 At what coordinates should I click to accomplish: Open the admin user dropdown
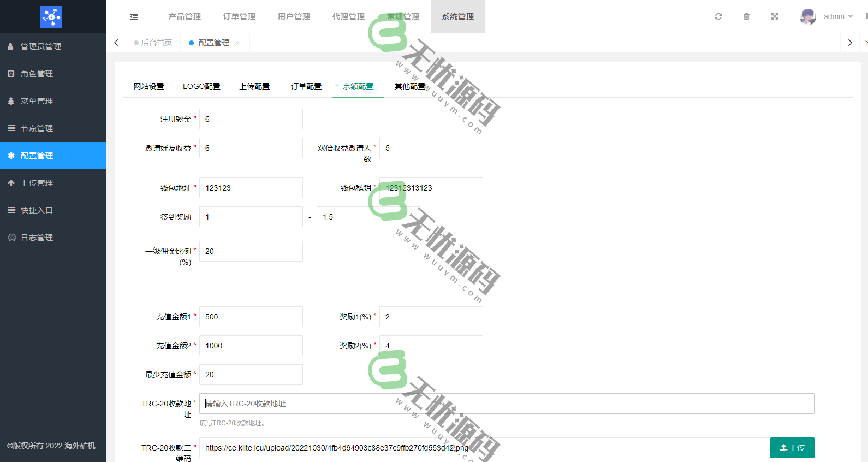[838, 16]
